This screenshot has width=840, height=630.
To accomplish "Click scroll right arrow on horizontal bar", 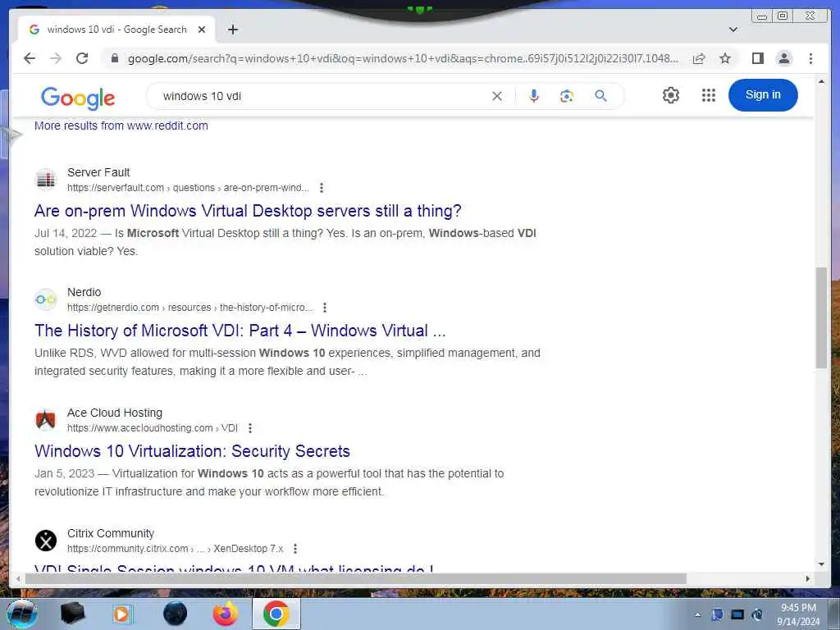I will [x=808, y=578].
